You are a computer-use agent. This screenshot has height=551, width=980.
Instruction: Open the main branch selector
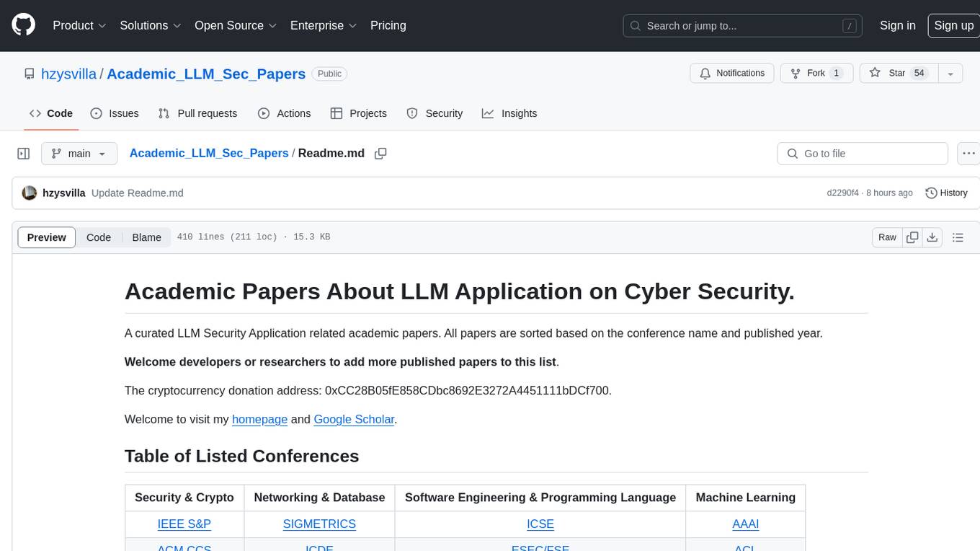[79, 154]
